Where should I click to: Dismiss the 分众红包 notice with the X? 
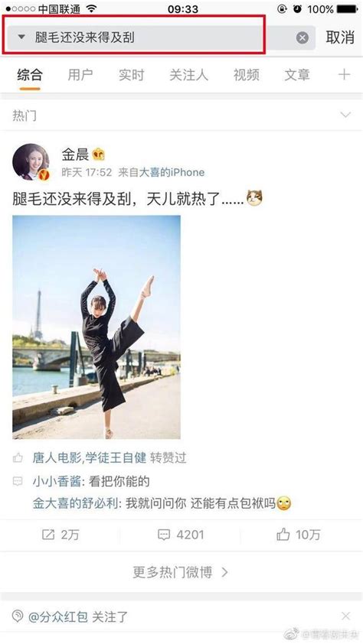coord(345,616)
